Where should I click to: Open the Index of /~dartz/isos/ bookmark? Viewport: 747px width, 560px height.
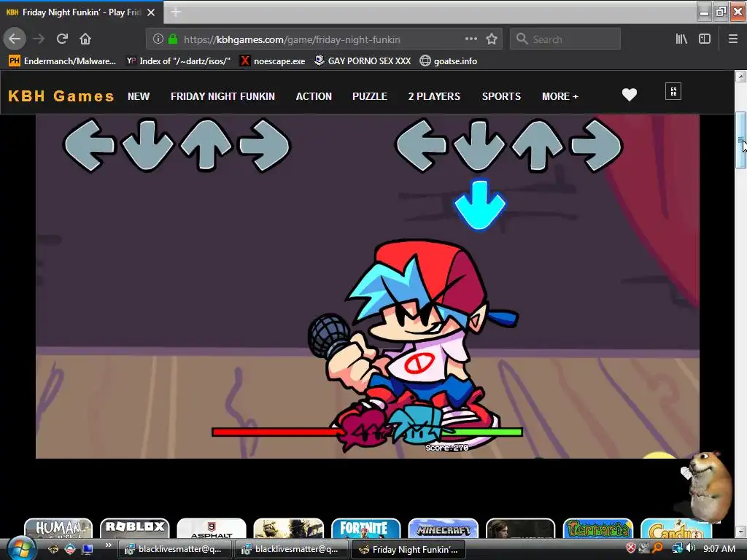click(x=178, y=61)
